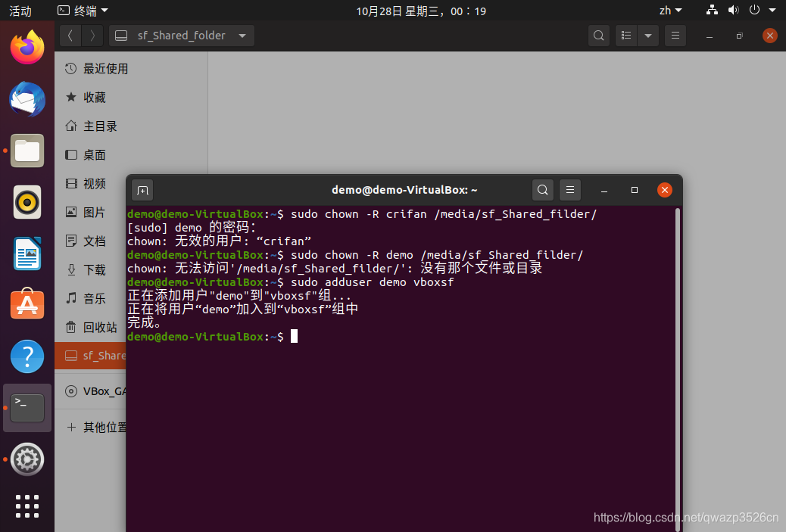This screenshot has height=532, width=786.
Task: Open Firefox from the dock
Action: click(27, 47)
